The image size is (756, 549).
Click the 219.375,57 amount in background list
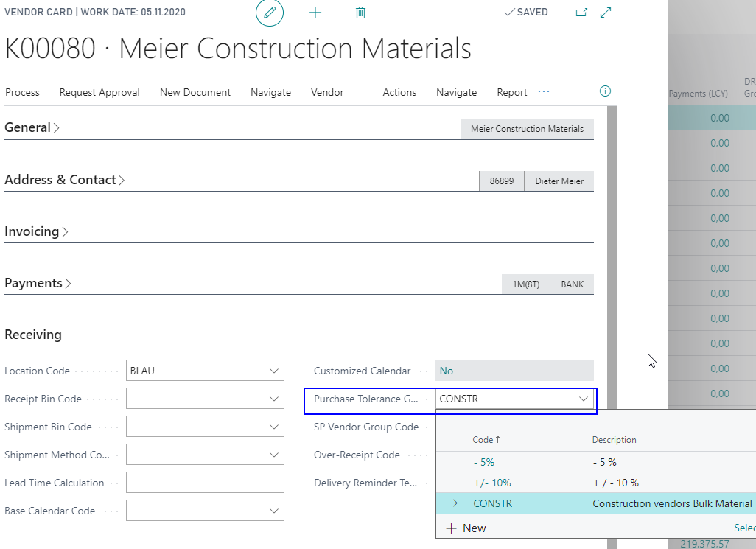[704, 544]
